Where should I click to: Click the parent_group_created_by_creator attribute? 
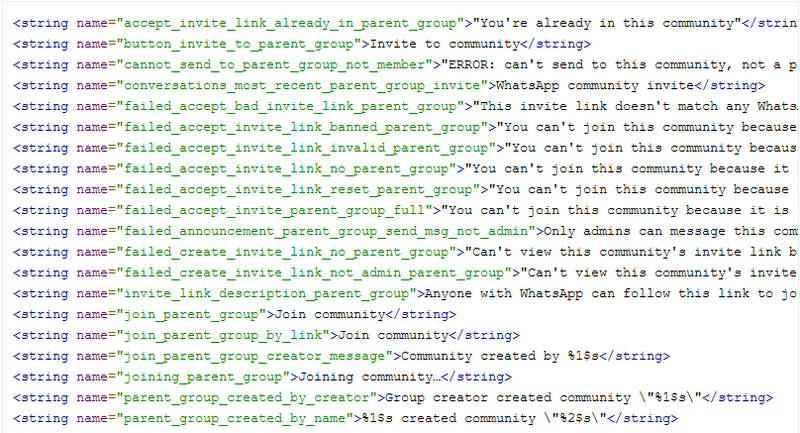246,398
